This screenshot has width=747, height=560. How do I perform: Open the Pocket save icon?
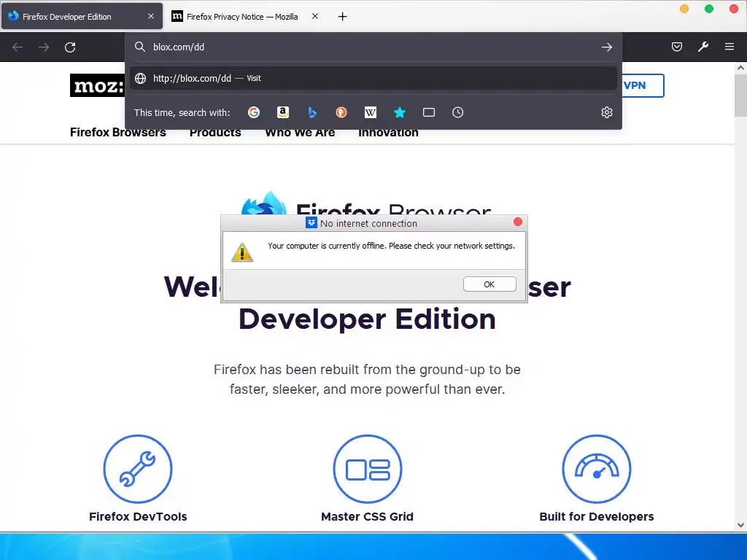676,47
